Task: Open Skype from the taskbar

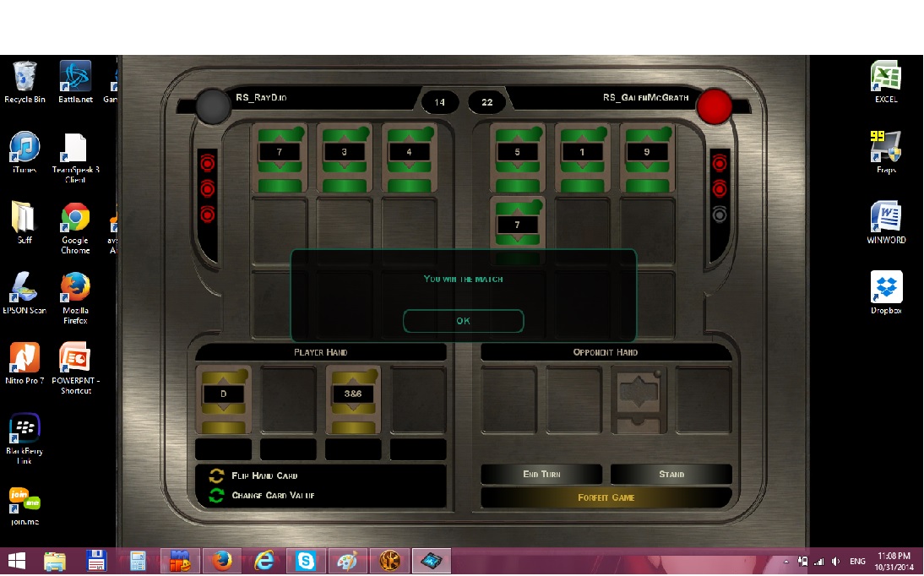Action: coord(306,561)
